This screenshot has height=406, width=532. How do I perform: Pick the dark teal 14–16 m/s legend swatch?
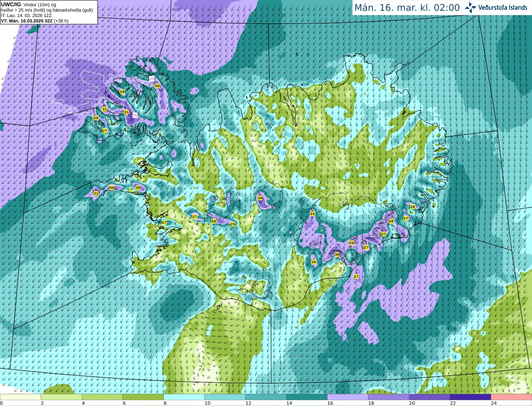(307, 397)
